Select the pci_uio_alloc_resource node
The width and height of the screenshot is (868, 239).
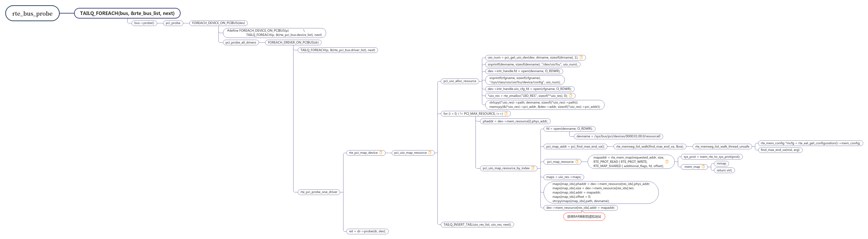[x=460, y=81]
